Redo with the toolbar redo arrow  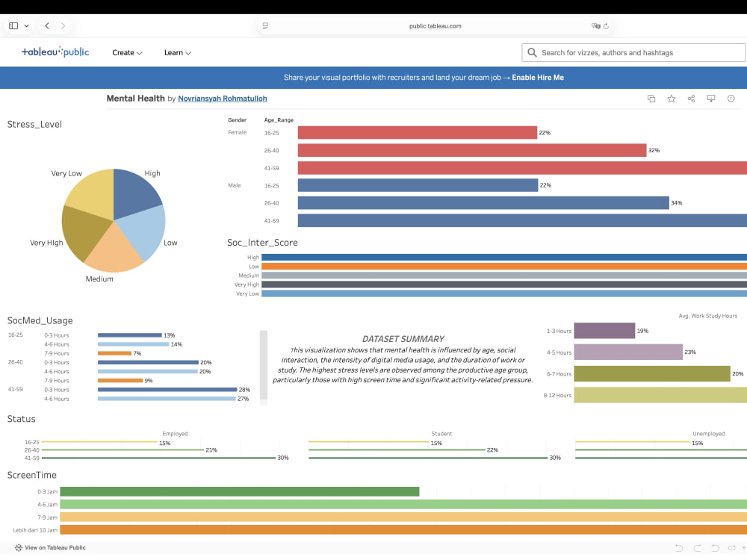[x=697, y=548]
